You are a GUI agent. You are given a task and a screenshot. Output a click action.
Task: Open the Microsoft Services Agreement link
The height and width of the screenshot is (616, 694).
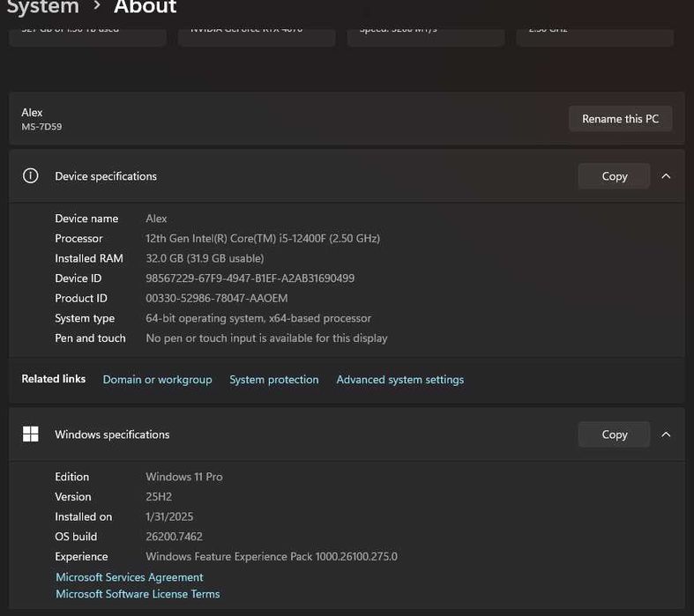click(130, 577)
